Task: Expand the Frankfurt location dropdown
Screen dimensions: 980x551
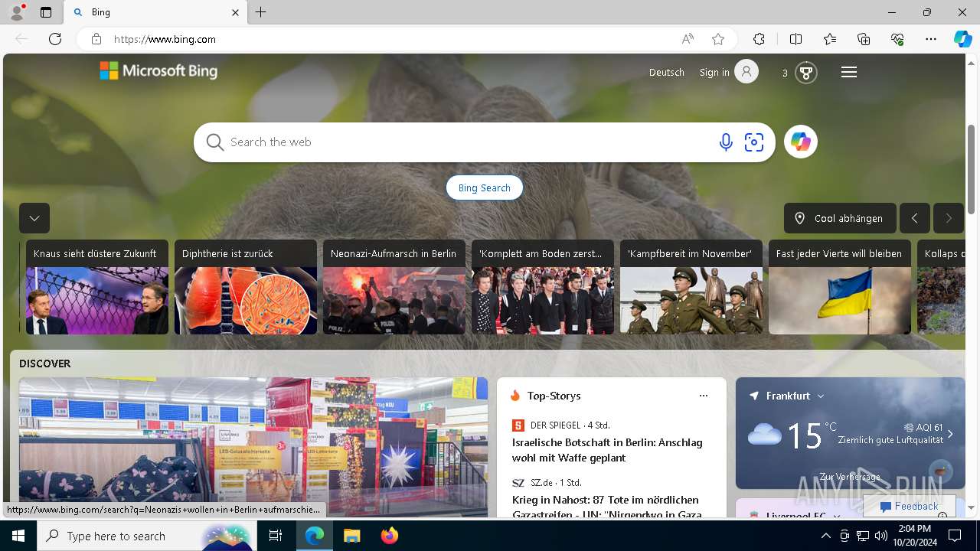Action: (821, 396)
